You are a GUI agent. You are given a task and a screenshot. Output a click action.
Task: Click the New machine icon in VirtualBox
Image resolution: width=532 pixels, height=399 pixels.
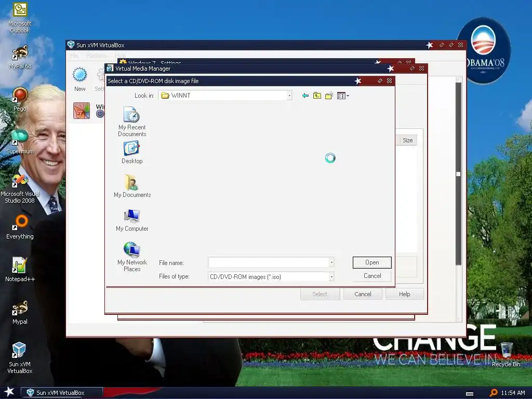(79, 79)
